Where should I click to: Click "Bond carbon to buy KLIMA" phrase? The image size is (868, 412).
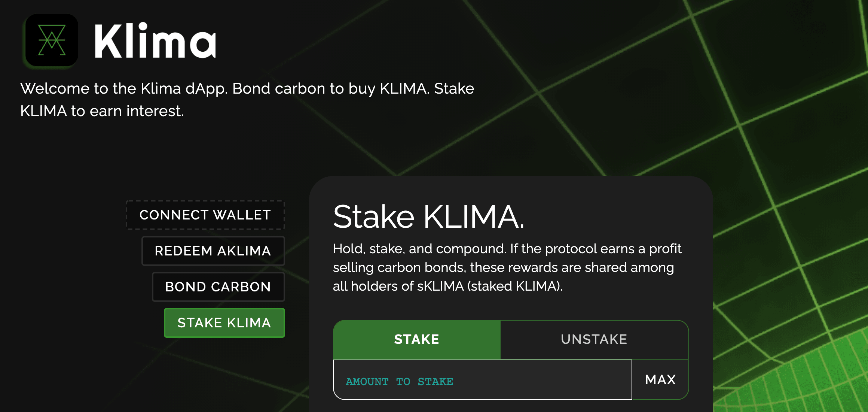pos(331,89)
